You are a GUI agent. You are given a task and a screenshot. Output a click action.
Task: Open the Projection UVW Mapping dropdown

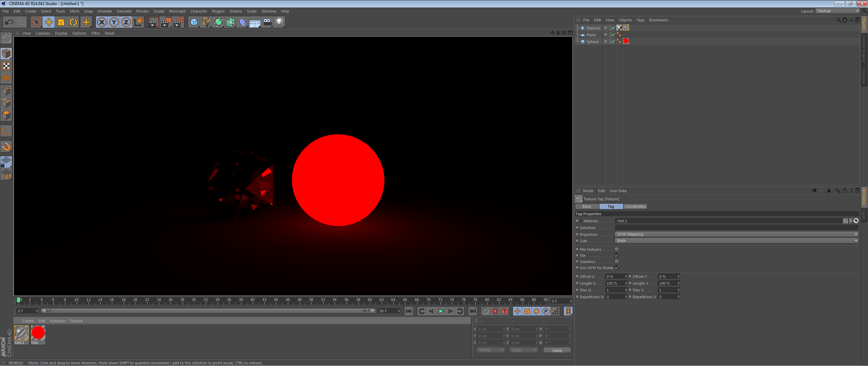[x=736, y=234]
